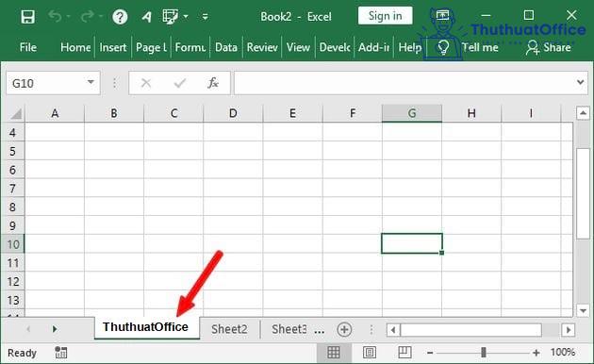Expand the Name Box dropdown arrow
This screenshot has width=594, height=364.
coord(91,82)
